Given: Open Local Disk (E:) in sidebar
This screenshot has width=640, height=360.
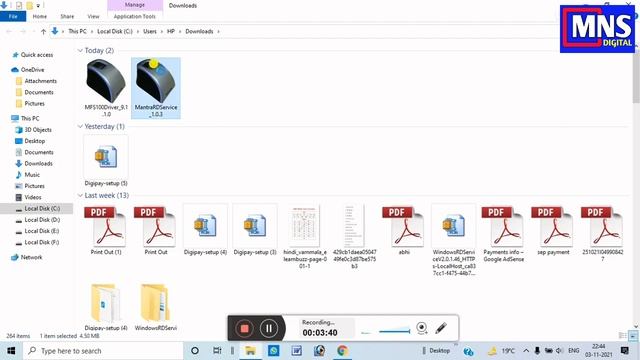Looking at the screenshot, I should (42, 231).
